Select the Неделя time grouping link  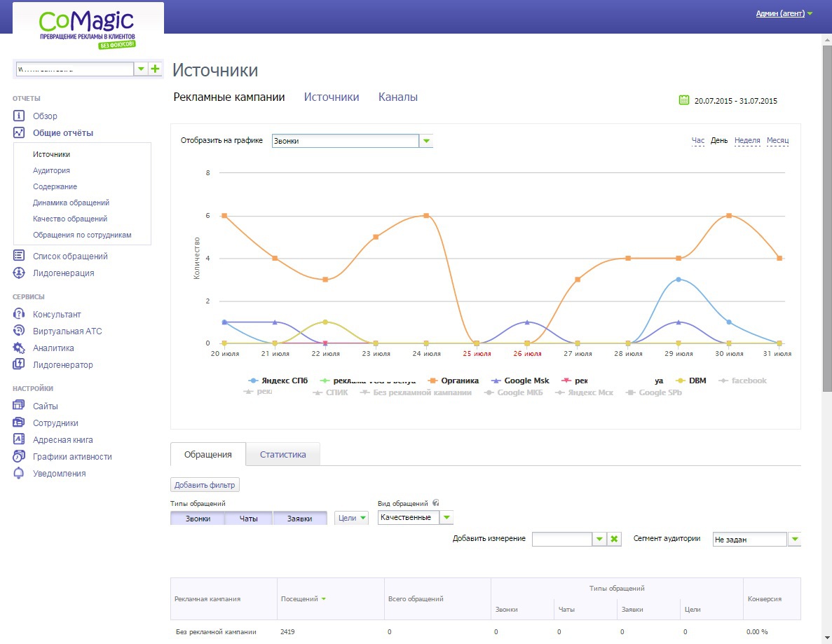[747, 141]
